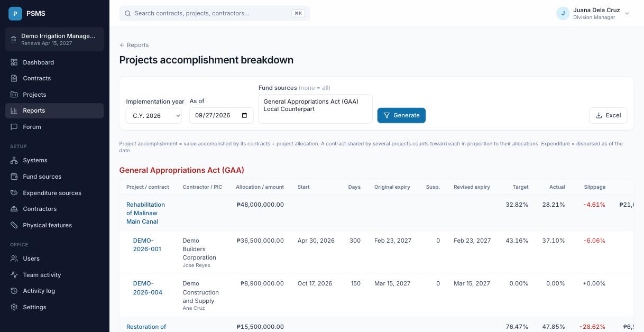Click the calendar picker icon in As of field
The height and width of the screenshot is (332, 644).
pyautogui.click(x=244, y=115)
